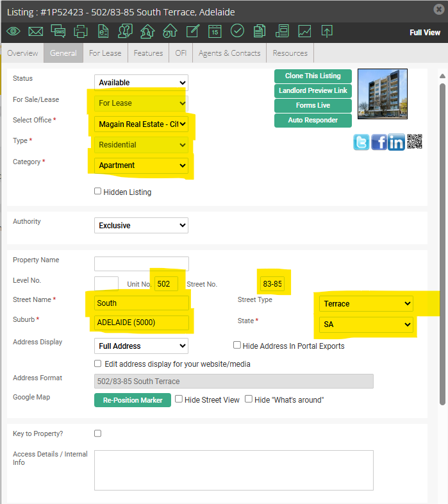The width and height of the screenshot is (448, 504).
Task: Click the Clone This Listing button
Action: (x=313, y=76)
